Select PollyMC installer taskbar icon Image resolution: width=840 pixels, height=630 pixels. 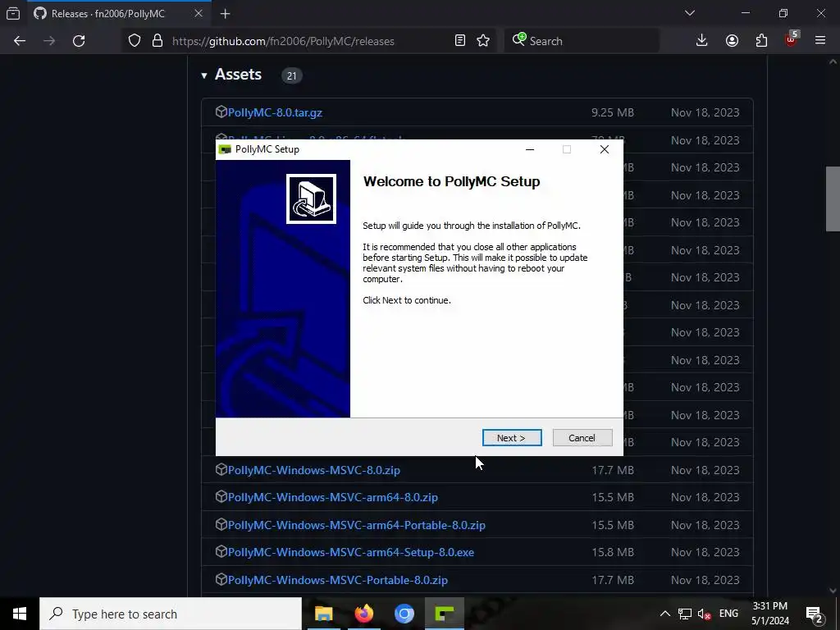pos(445,614)
